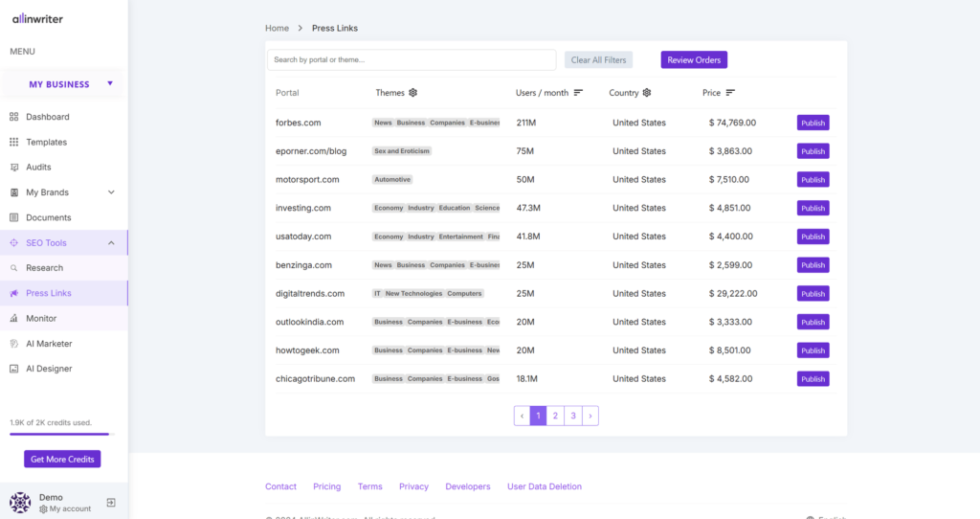Go to pagination page 2
The width and height of the screenshot is (980, 519).
coord(556,416)
